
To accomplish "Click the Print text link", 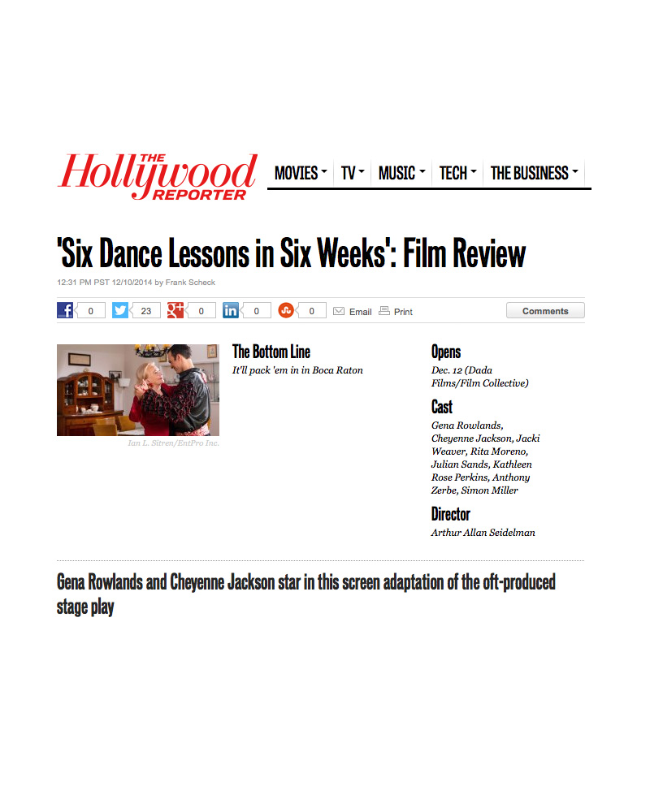I will point(403,312).
